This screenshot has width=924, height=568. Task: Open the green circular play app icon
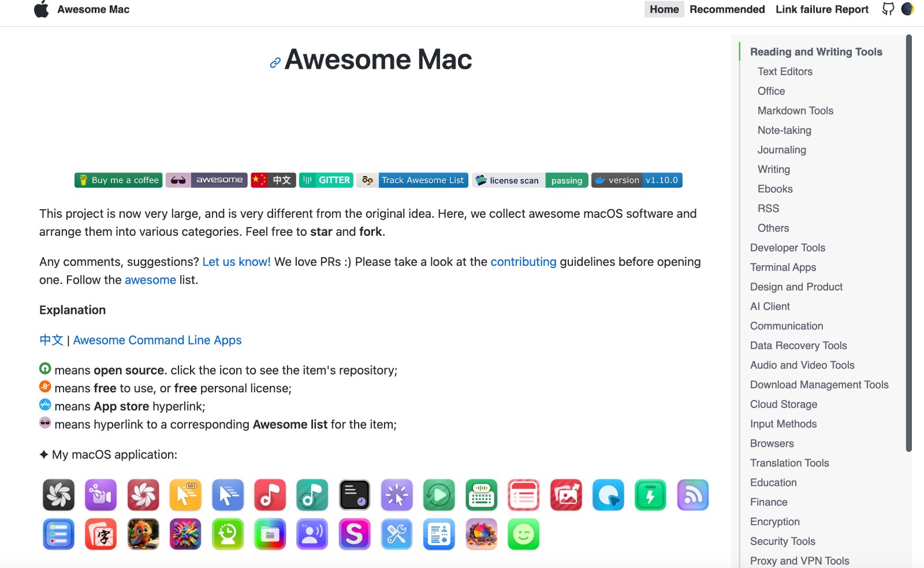point(439,495)
